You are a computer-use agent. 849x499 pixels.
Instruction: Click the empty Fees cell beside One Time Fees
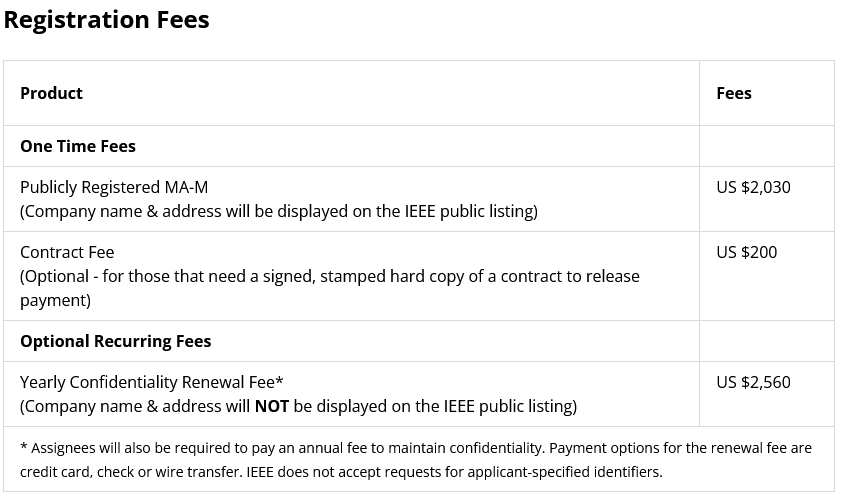(766, 146)
